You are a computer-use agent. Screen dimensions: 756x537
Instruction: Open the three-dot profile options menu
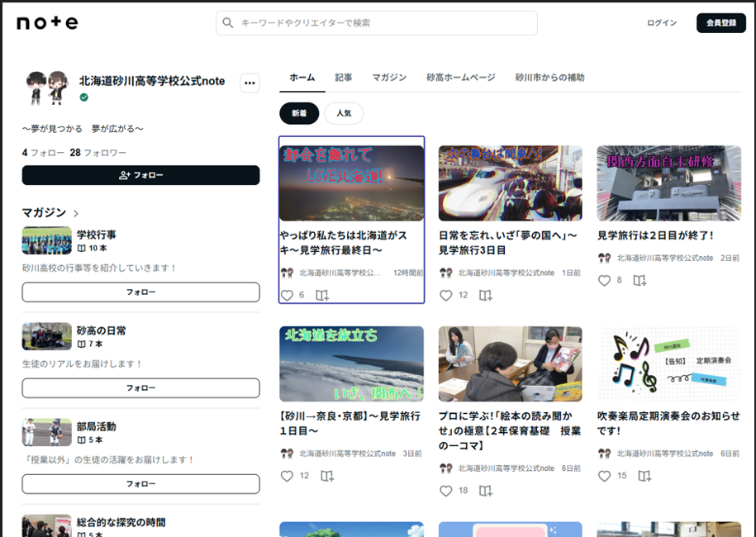pos(250,83)
